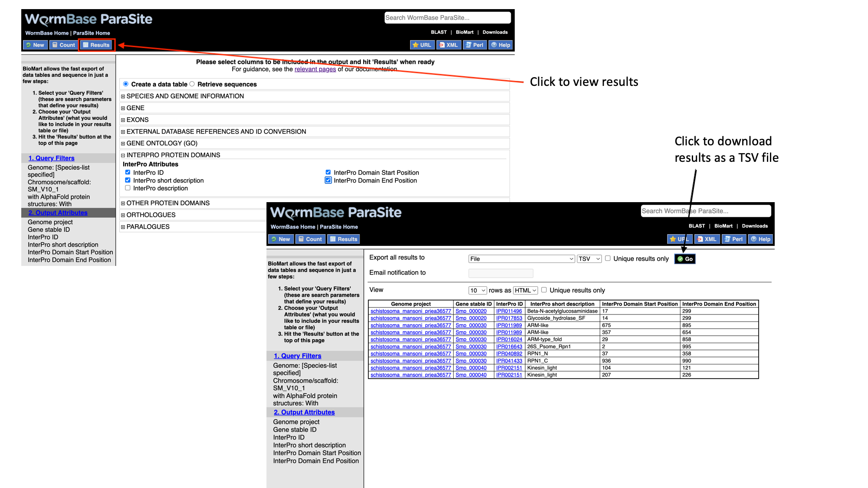Open Help in top-left BioMart window
This screenshot has width=868, height=488.
coord(501,45)
